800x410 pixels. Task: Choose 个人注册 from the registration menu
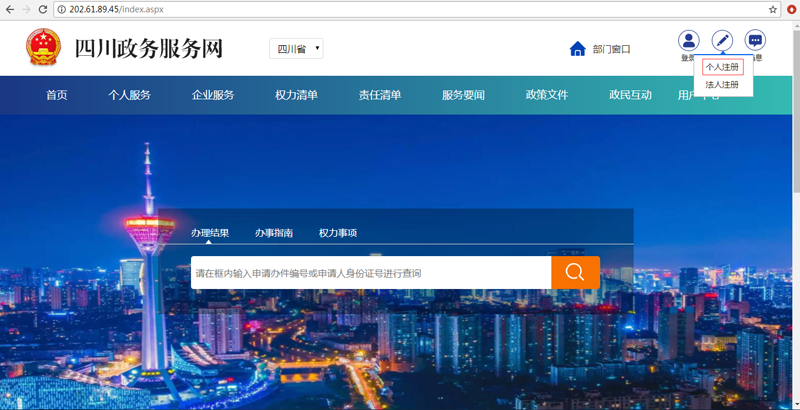point(722,67)
